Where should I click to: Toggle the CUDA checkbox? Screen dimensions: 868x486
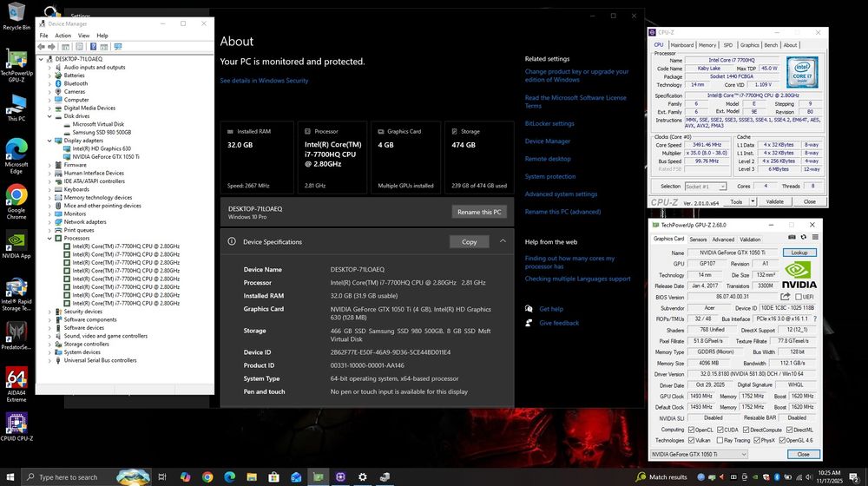pyautogui.click(x=720, y=430)
